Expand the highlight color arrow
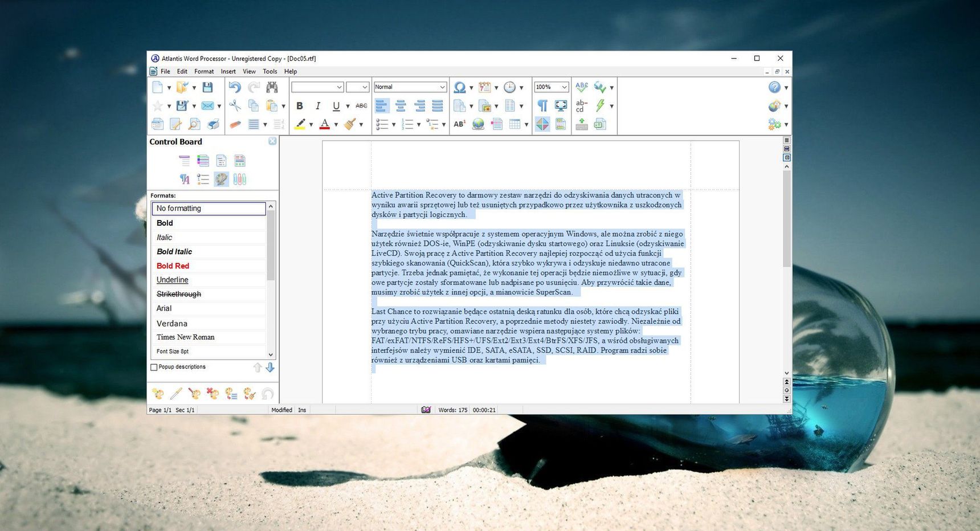The image size is (980, 531). (311, 124)
